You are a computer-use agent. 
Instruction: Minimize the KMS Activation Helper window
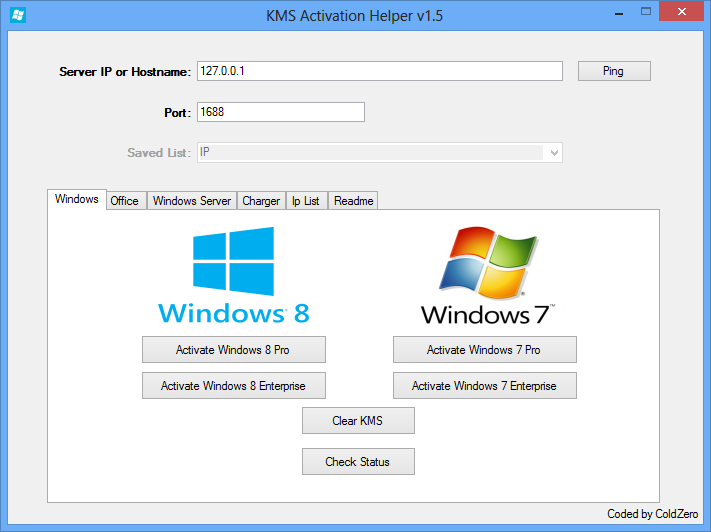click(619, 13)
